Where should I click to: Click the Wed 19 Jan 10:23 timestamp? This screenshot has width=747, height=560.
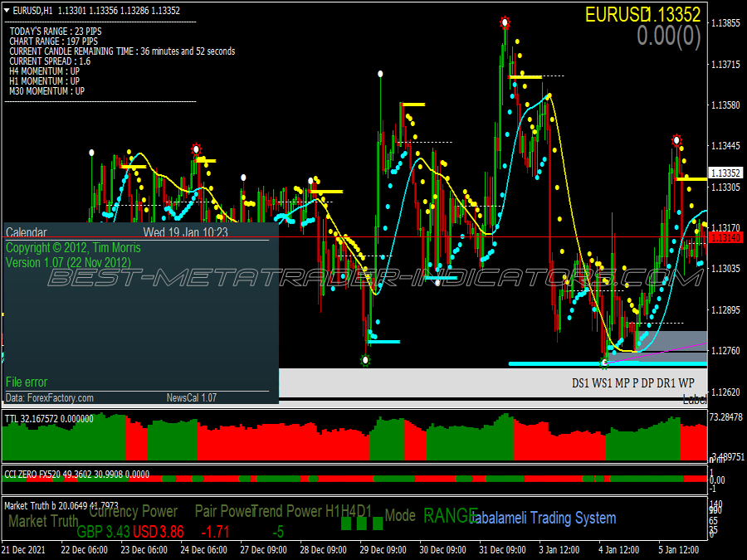185,232
